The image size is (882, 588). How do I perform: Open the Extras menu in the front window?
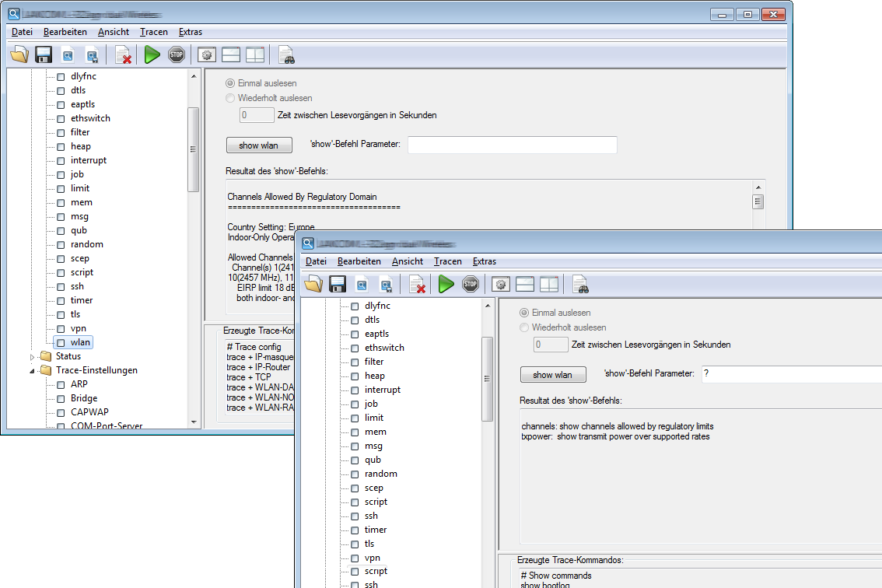click(x=484, y=261)
